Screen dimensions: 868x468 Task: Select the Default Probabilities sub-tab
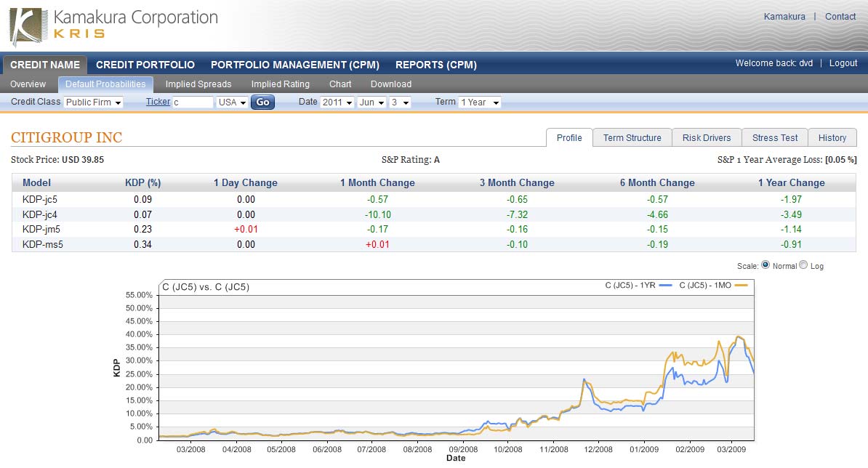105,84
